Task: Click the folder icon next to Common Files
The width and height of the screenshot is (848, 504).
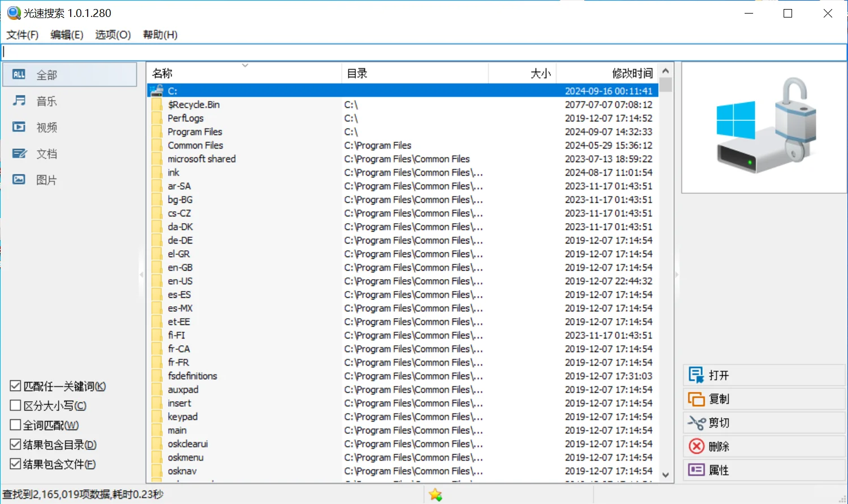Action: click(157, 145)
